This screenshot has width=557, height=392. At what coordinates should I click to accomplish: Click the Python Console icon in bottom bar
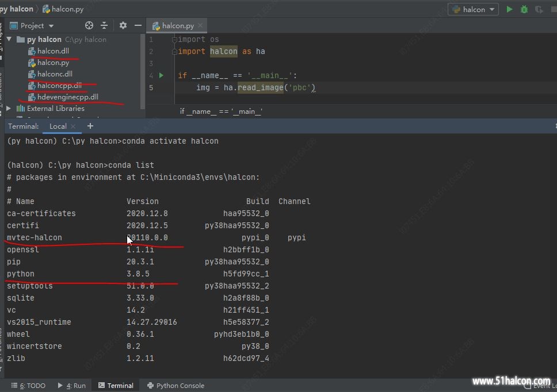click(x=150, y=385)
